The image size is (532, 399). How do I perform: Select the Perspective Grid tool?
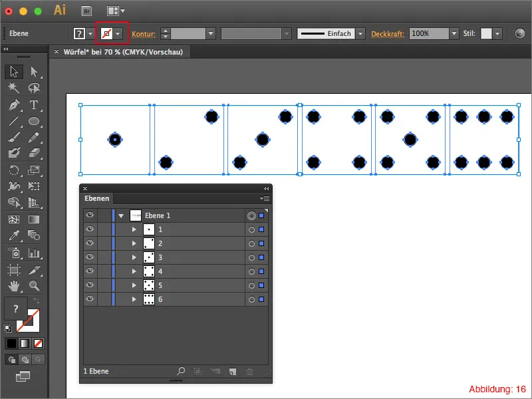[x=34, y=202]
